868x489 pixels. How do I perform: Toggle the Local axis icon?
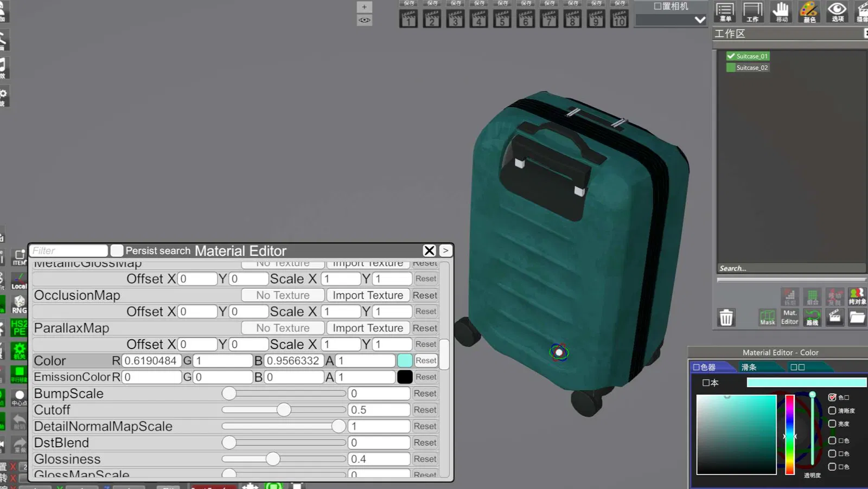(20, 281)
